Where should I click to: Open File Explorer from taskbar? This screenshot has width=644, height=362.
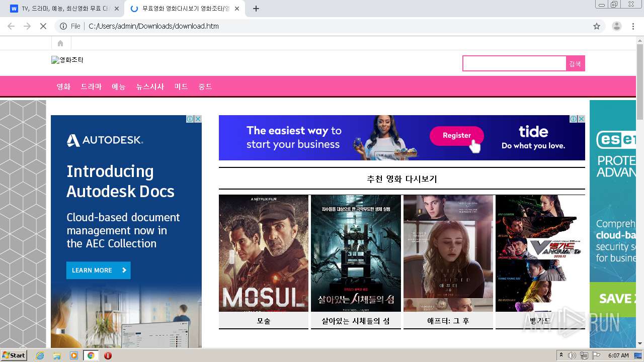point(57,355)
